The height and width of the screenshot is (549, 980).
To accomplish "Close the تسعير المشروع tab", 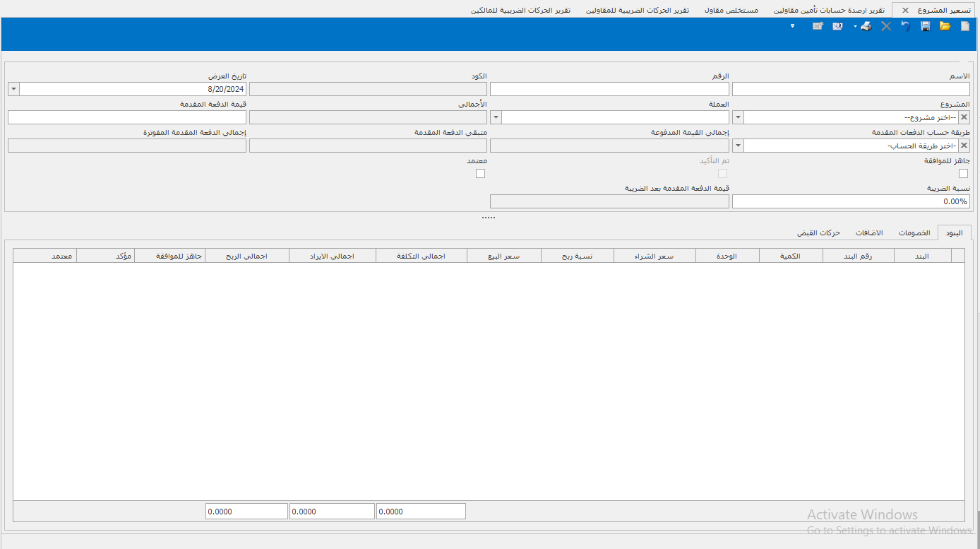I will point(905,11).
